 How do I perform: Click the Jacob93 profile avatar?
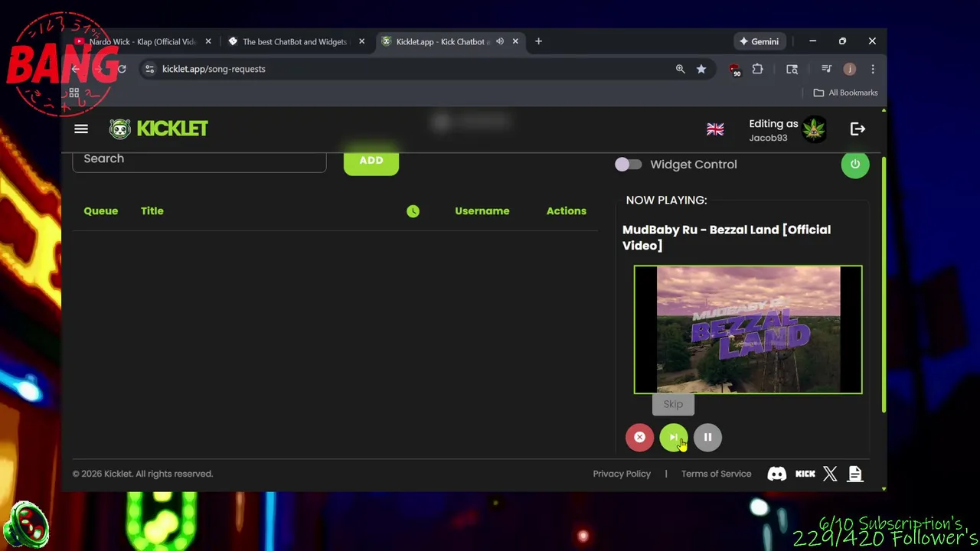pos(814,129)
